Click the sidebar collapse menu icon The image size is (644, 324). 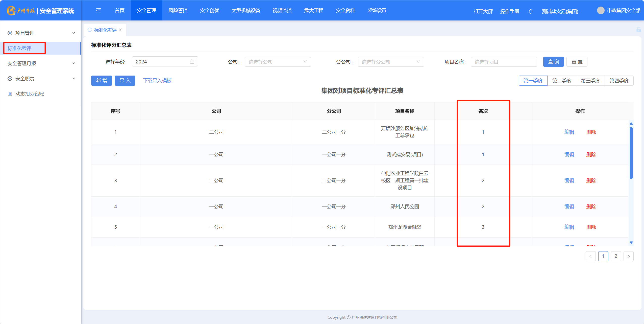click(98, 10)
